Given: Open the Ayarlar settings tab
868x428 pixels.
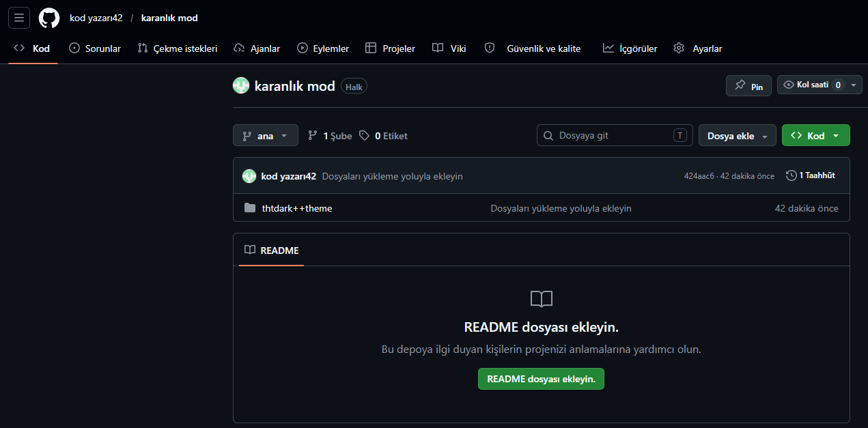Looking at the screenshot, I should pyautogui.click(x=697, y=48).
